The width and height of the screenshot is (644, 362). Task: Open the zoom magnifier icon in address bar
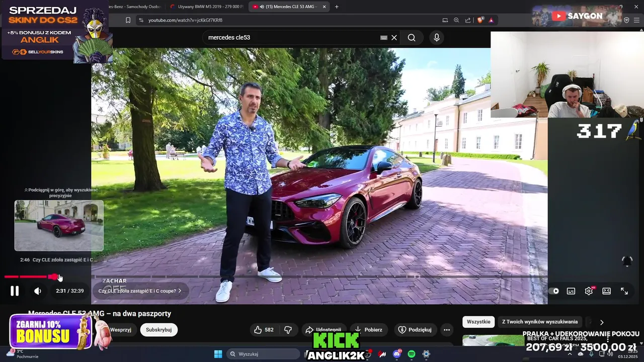pyautogui.click(x=456, y=20)
